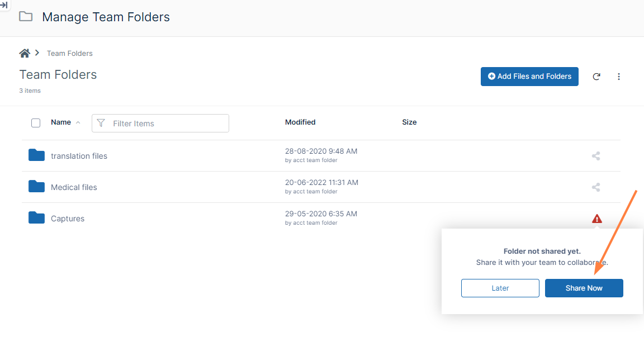Click the Add Files and Folders button
Screen dimensions: 644x351
pyautogui.click(x=529, y=76)
